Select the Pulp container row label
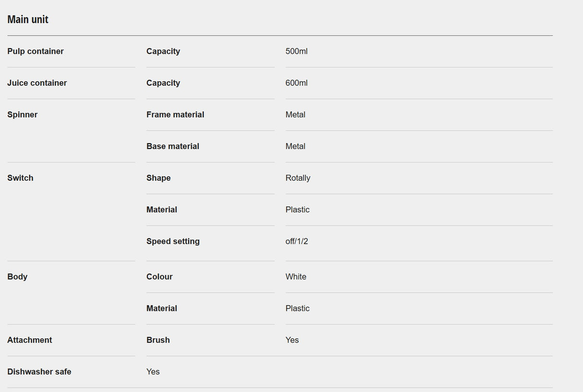The height and width of the screenshot is (392, 583). pos(36,51)
